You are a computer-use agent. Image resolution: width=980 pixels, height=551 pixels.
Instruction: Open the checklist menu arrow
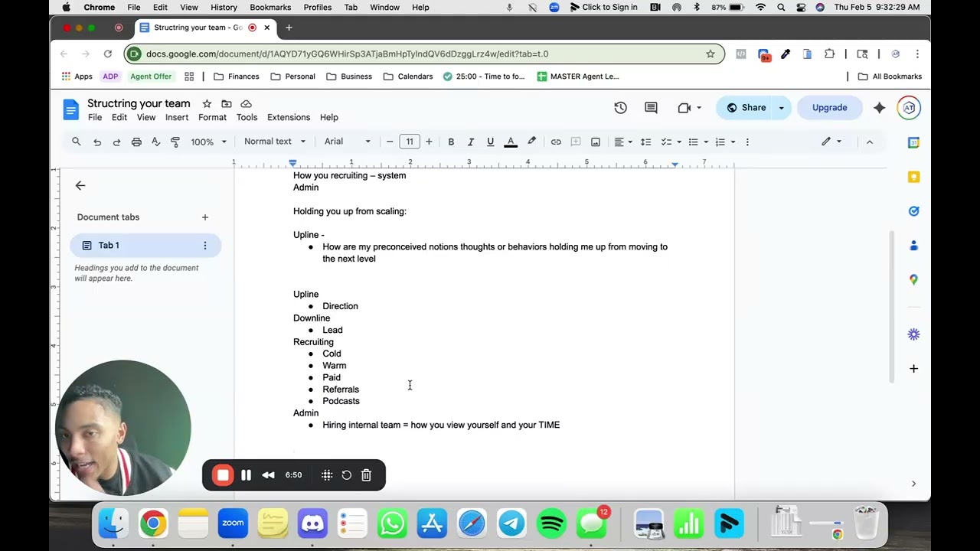point(678,142)
